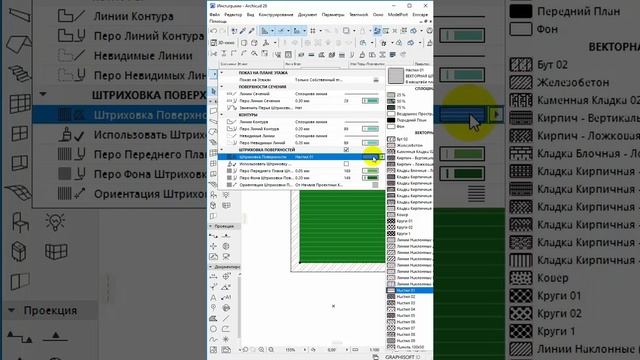The height and width of the screenshot is (360, 640).
Task: Select the Arc/Circle tool
Action: (x=213, y=329)
